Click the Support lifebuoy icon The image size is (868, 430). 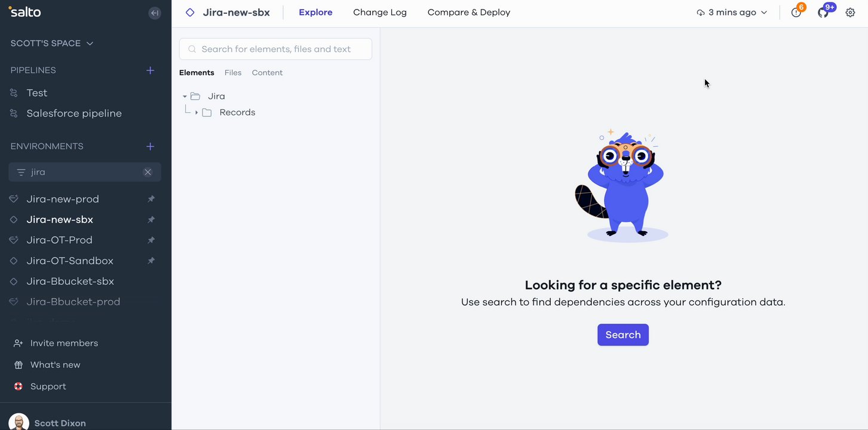(19, 386)
